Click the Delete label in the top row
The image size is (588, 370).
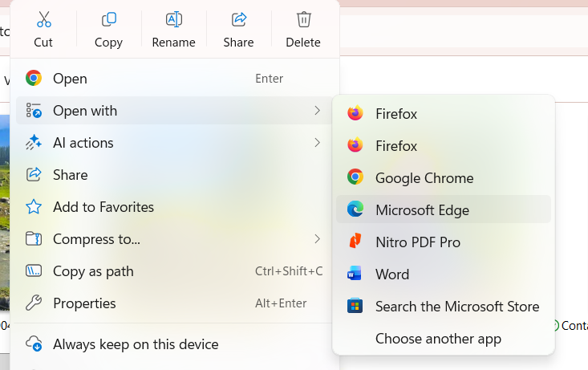(x=303, y=43)
